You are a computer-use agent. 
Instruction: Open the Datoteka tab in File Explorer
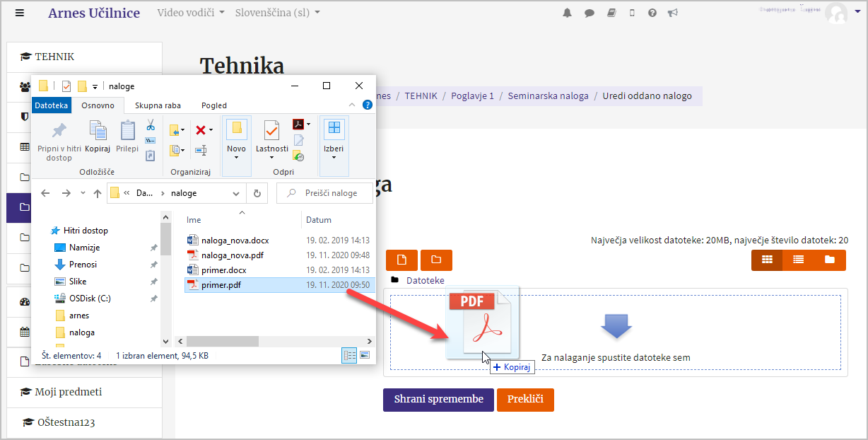tap(52, 105)
